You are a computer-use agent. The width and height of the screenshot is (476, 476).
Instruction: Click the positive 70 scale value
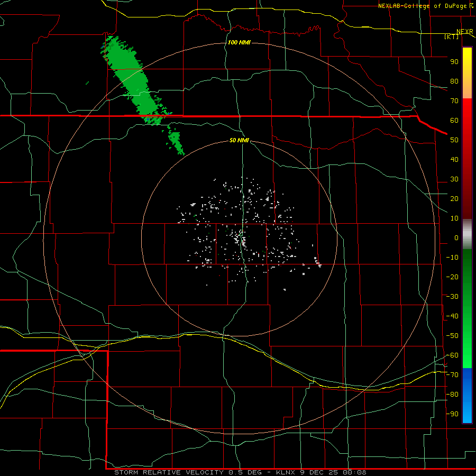[454, 101]
